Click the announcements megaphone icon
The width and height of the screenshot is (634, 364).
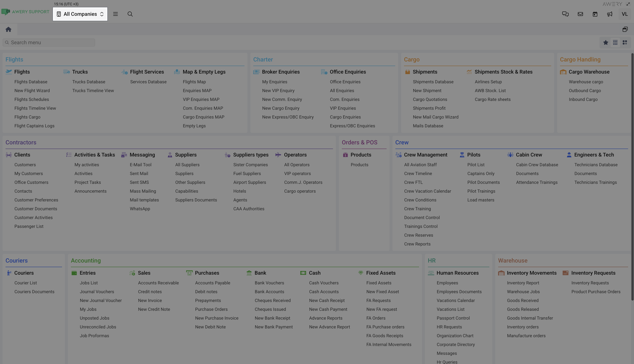pos(610,14)
